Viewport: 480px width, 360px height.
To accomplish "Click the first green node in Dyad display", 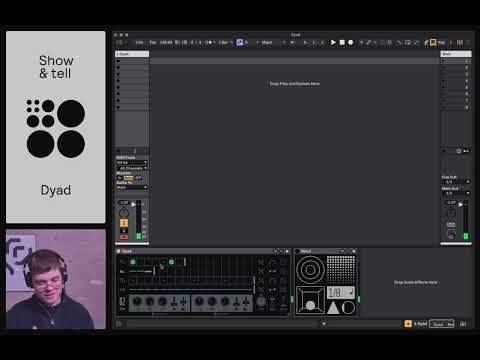I will 133,262.
